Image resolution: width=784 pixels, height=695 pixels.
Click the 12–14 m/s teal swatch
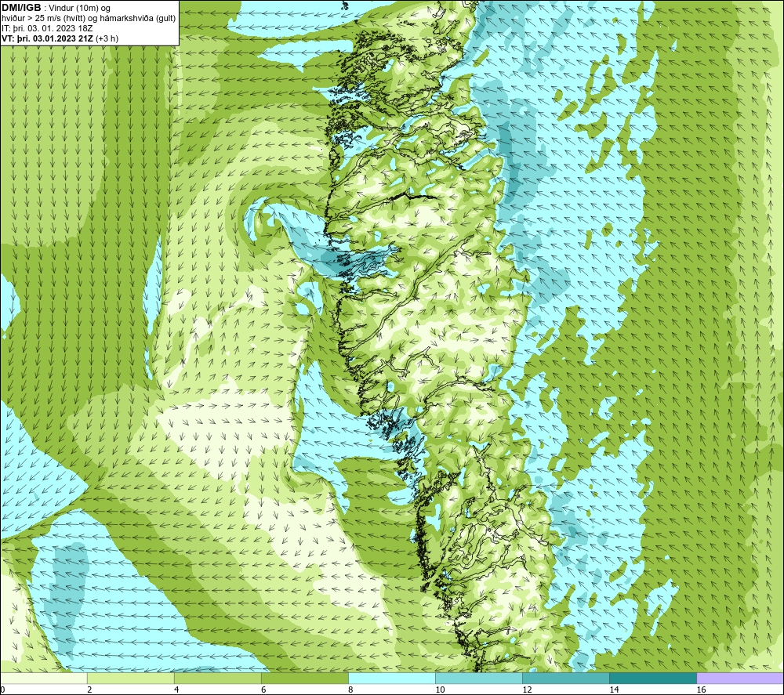pos(566,678)
